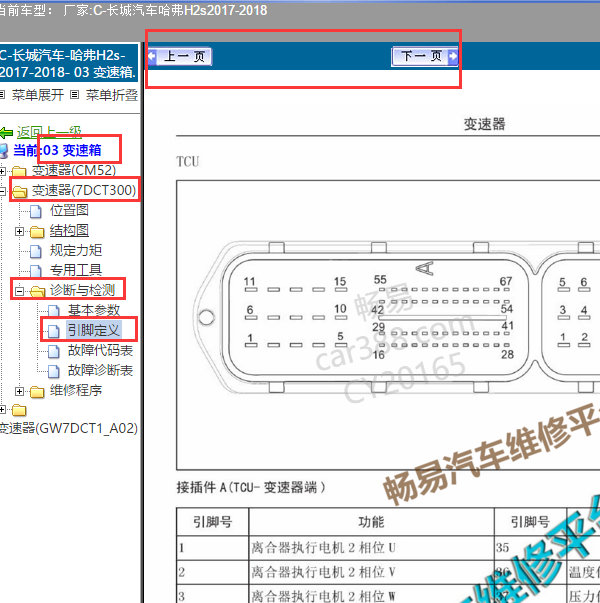
Task: Click the TCU heading text
Action: click(x=188, y=162)
